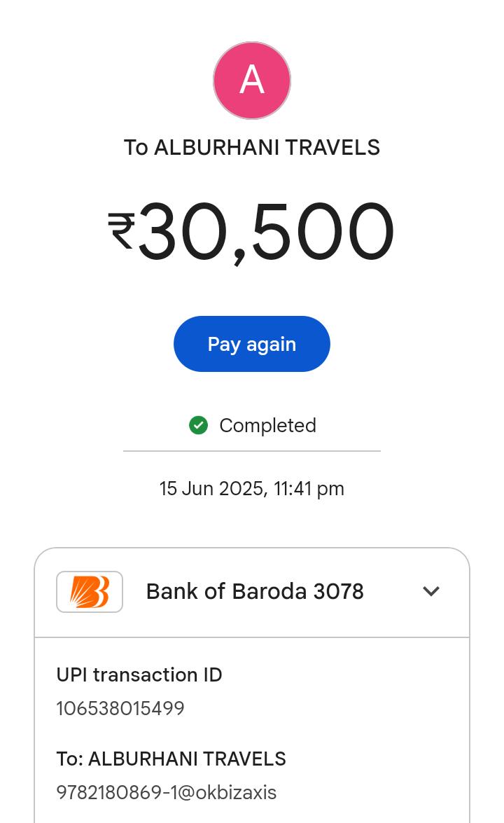This screenshot has width=504, height=823.
Task: Expand the Bank of Baroda details chevron
Action: tap(431, 591)
